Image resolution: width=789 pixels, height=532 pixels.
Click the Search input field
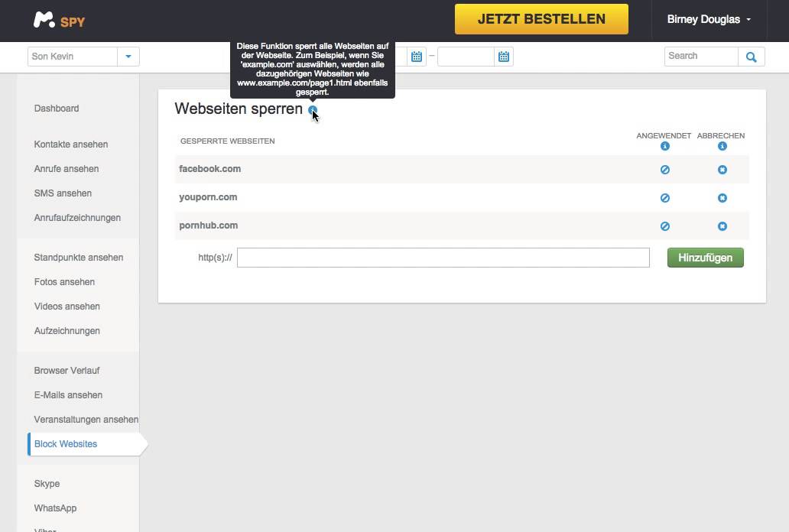pyautogui.click(x=701, y=57)
